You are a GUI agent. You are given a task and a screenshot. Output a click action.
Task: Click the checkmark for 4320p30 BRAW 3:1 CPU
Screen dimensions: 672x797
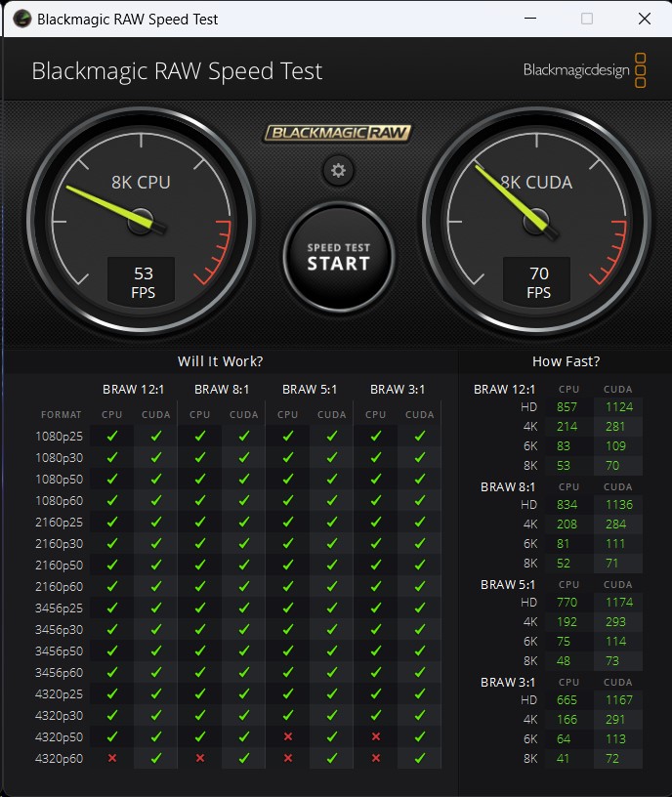coord(376,715)
